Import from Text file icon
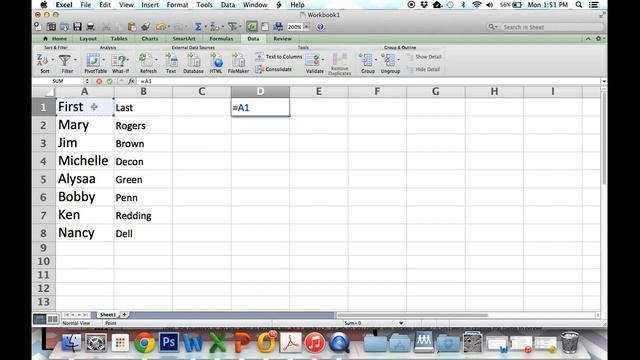 pos(171,60)
